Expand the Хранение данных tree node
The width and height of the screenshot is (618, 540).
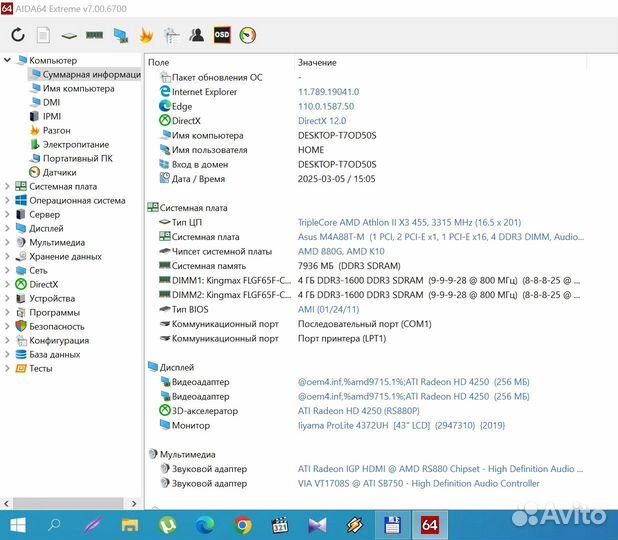(7, 256)
